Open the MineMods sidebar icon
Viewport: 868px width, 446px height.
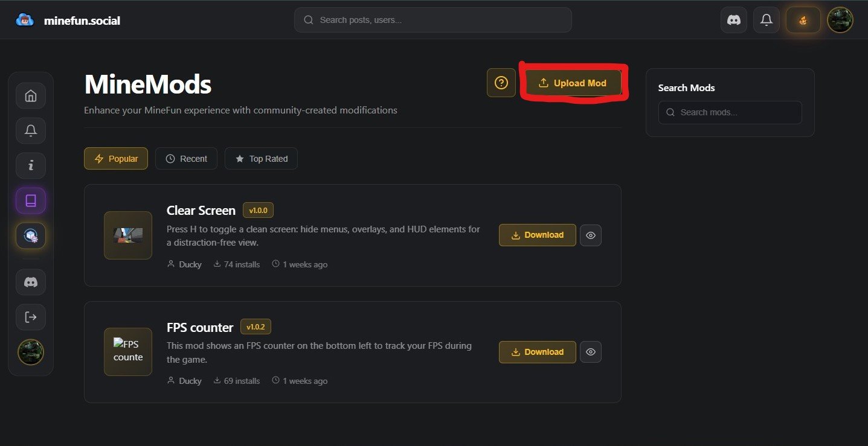click(x=31, y=236)
